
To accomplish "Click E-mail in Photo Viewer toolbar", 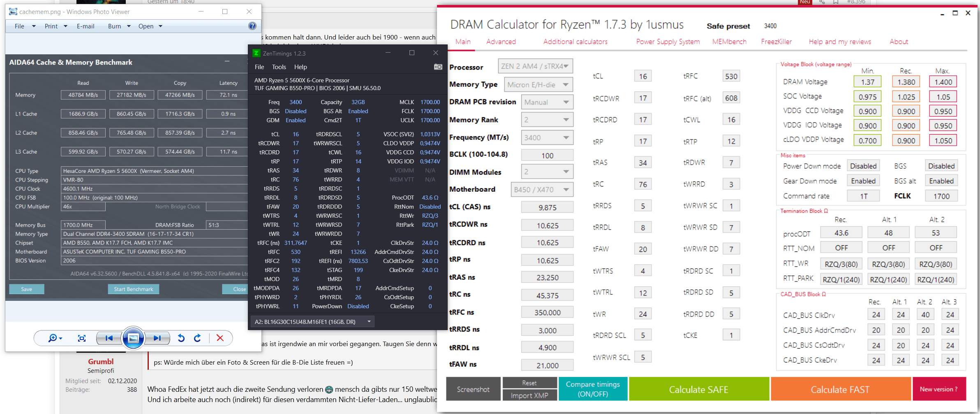I will tap(86, 26).
